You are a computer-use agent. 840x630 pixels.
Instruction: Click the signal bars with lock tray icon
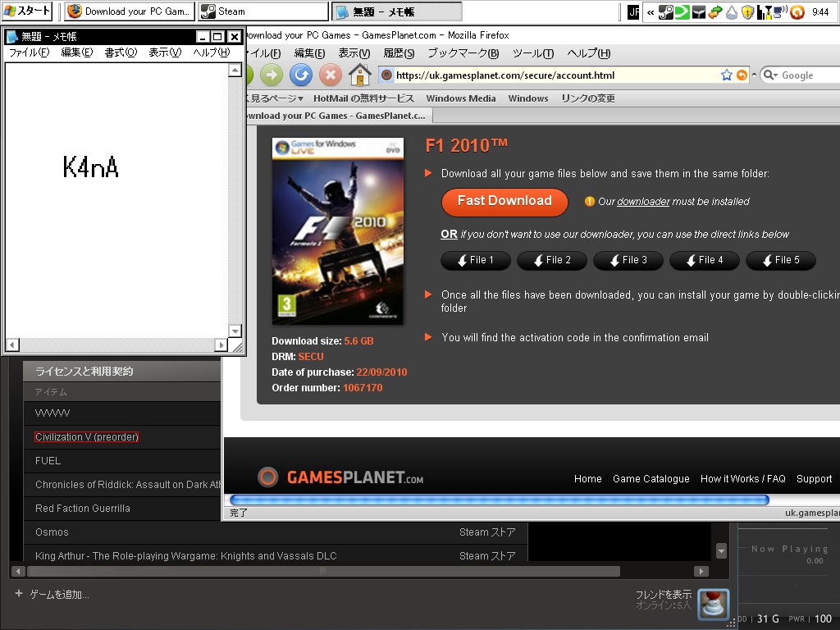tap(764, 11)
